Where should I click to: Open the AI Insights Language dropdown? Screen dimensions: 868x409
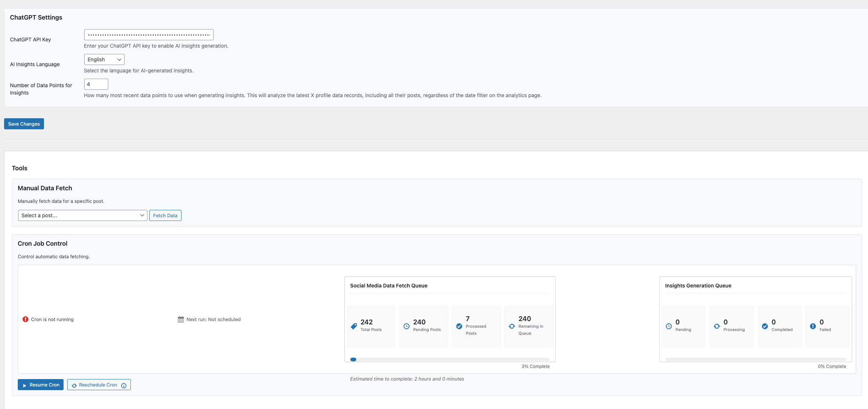104,59
